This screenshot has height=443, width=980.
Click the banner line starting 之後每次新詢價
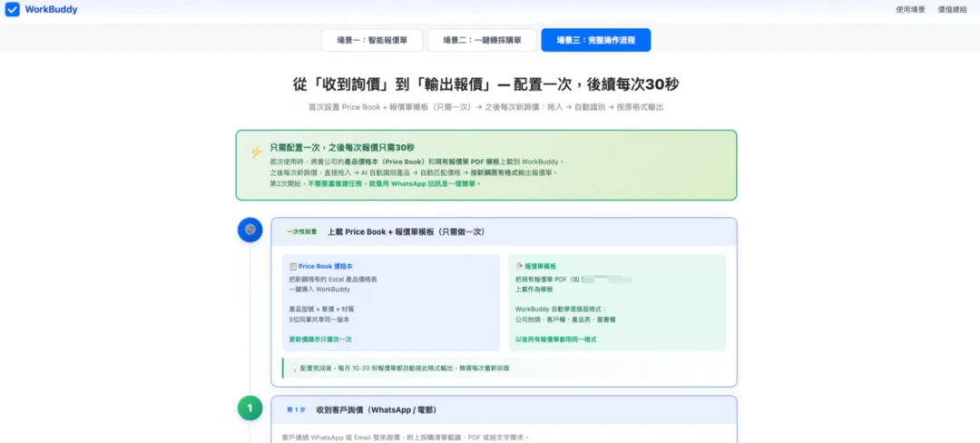click(413, 172)
